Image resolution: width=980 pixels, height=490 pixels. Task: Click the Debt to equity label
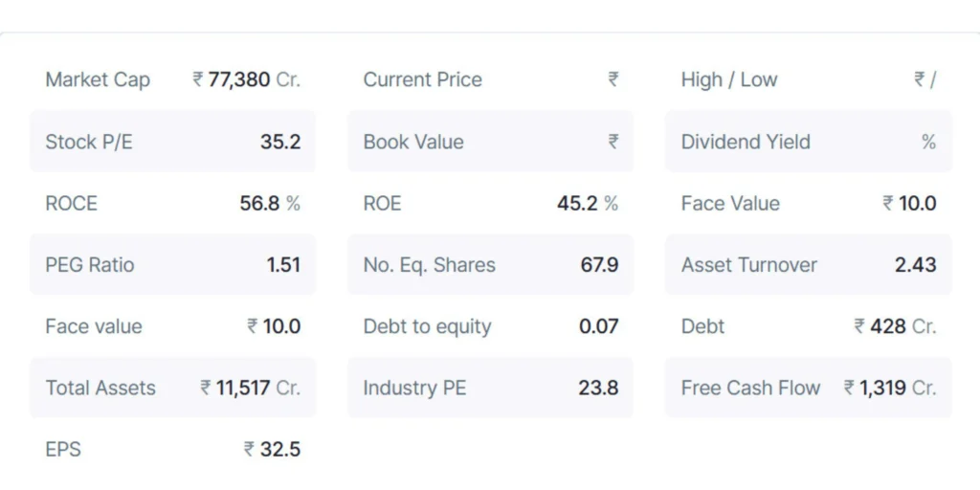pos(427,326)
